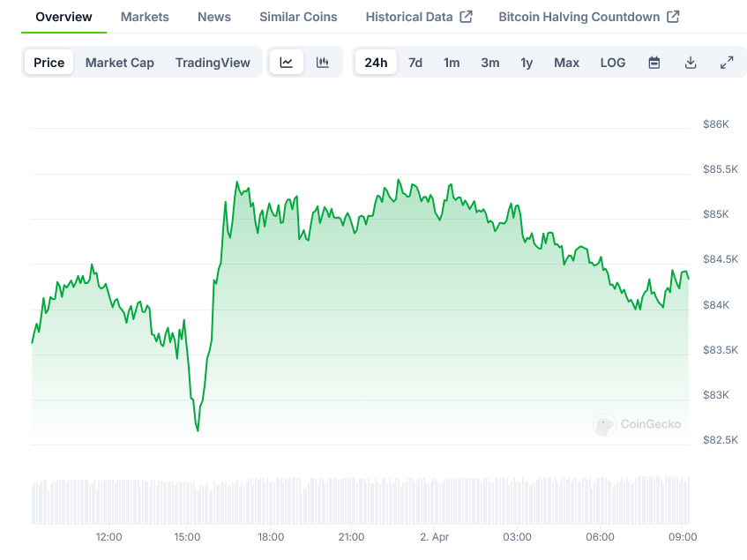Screen dimensions: 747x560
Task: Click the $85.5K y-axis label
Action: coord(720,169)
